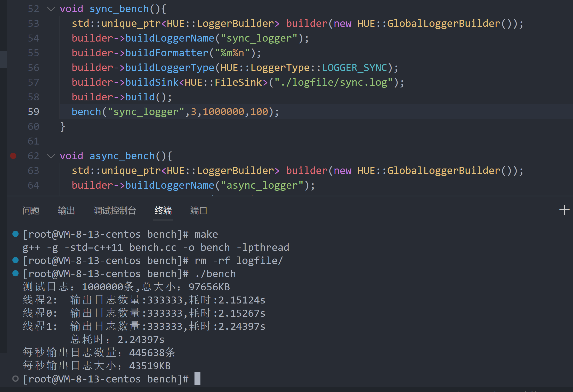
Task: Collapse the async_bench function fold arrow
Action: coord(51,156)
